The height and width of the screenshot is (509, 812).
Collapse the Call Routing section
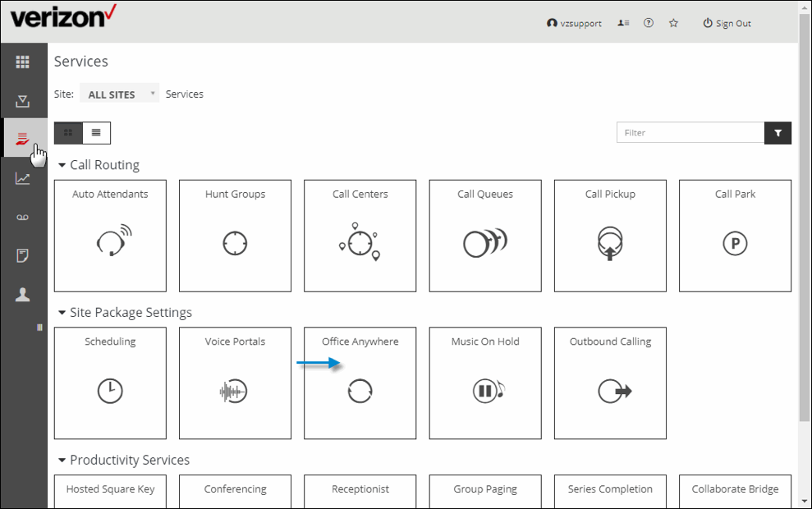coord(62,165)
